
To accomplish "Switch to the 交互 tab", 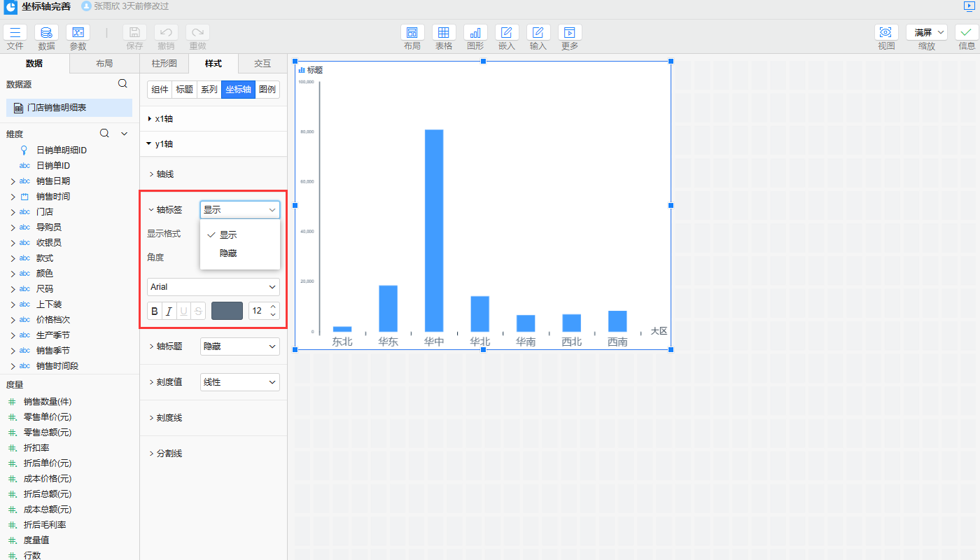I will tap(262, 64).
